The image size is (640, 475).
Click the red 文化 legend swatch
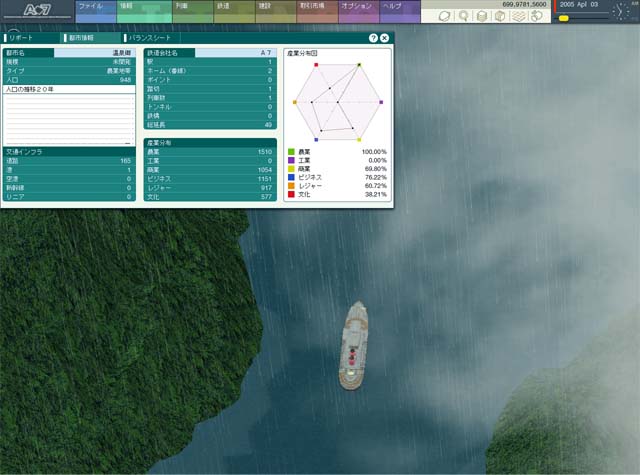click(291, 194)
